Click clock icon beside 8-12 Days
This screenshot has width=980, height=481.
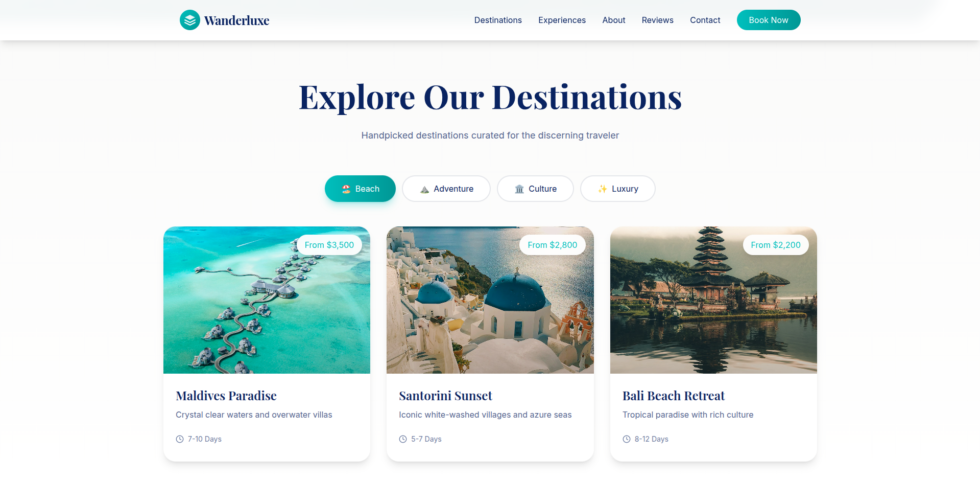pyautogui.click(x=627, y=439)
